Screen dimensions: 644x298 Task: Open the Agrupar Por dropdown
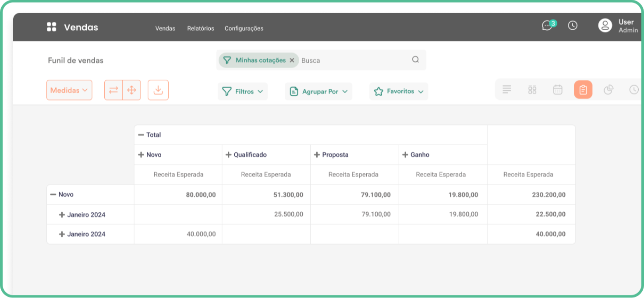point(318,91)
